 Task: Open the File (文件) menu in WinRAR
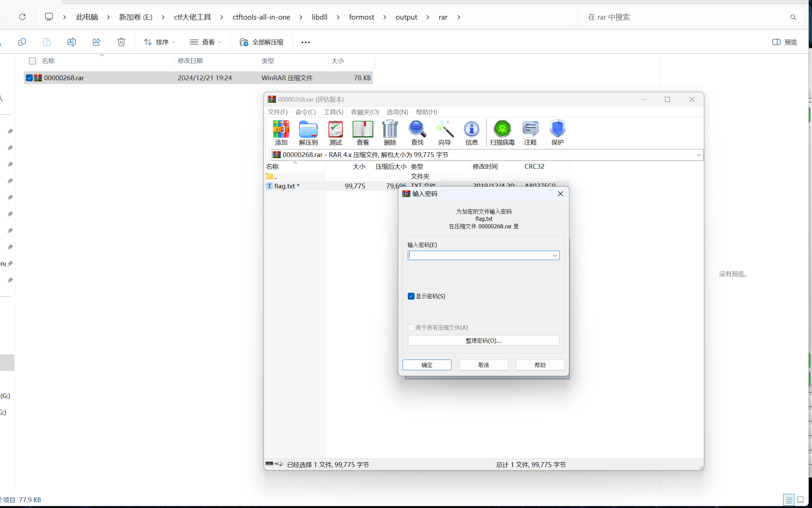click(277, 112)
